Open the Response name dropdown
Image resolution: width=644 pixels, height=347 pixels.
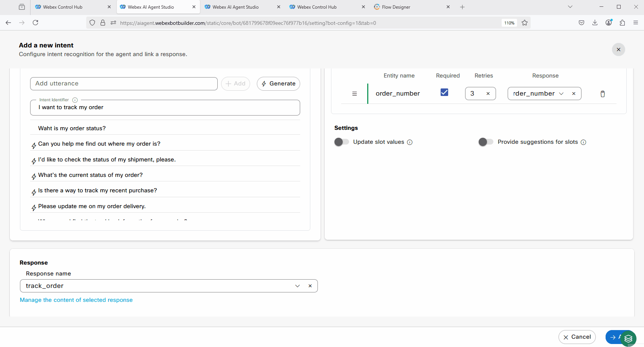pos(297,286)
